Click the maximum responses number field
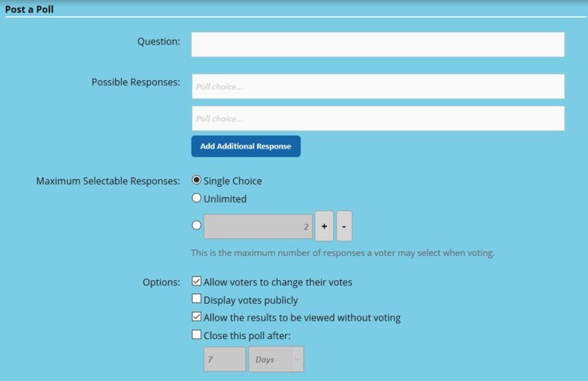588x381 pixels. [x=258, y=227]
